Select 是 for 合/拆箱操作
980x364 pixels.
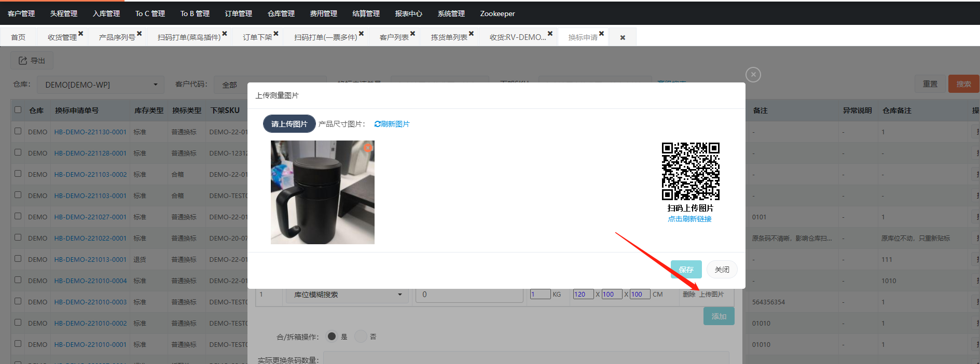click(x=332, y=337)
